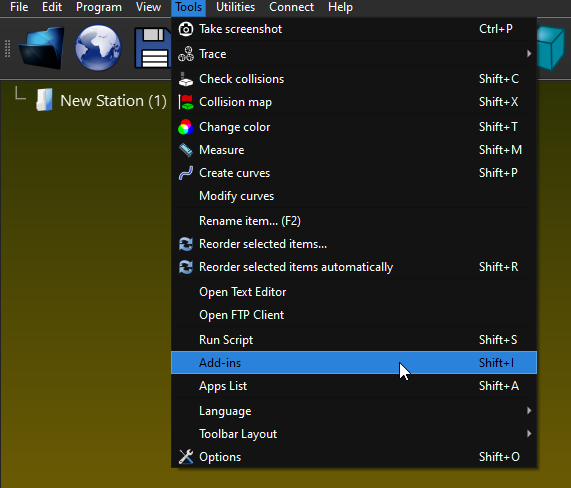
Task: Open the Connect menu
Action: (291, 7)
